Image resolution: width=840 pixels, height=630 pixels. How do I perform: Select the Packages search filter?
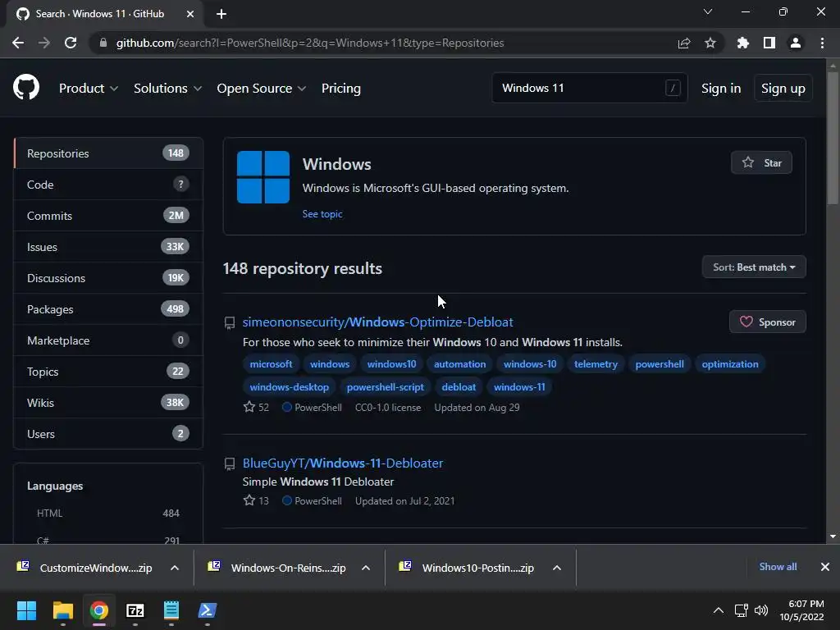(108, 309)
